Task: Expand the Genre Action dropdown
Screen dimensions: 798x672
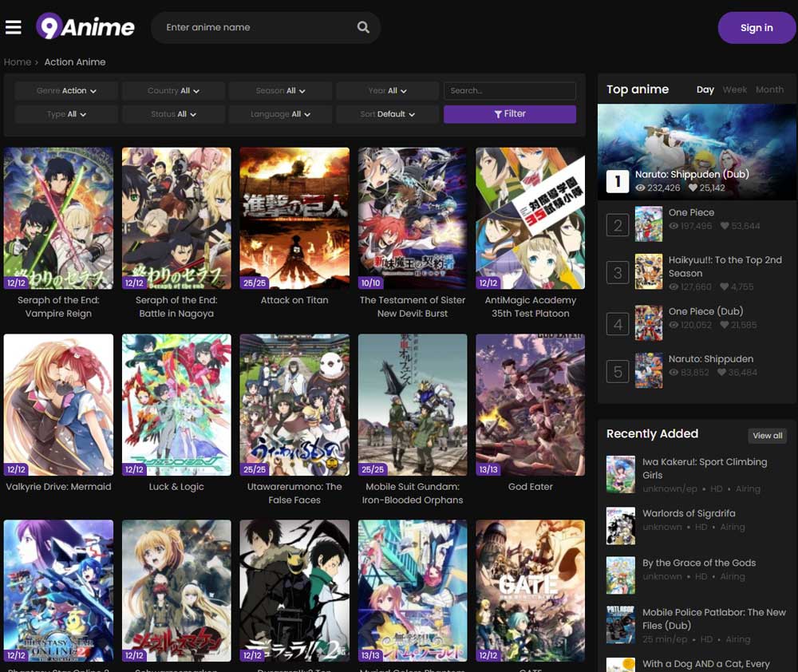Action: [66, 91]
